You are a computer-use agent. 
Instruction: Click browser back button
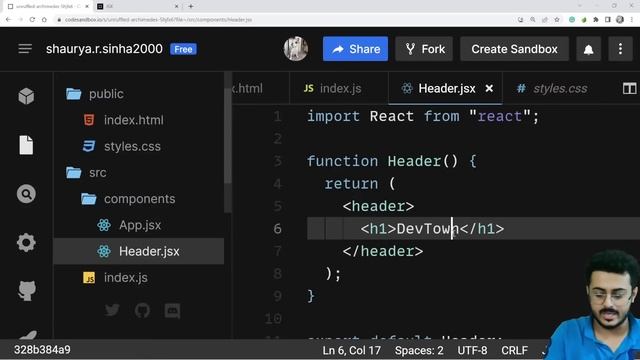pos(9,20)
